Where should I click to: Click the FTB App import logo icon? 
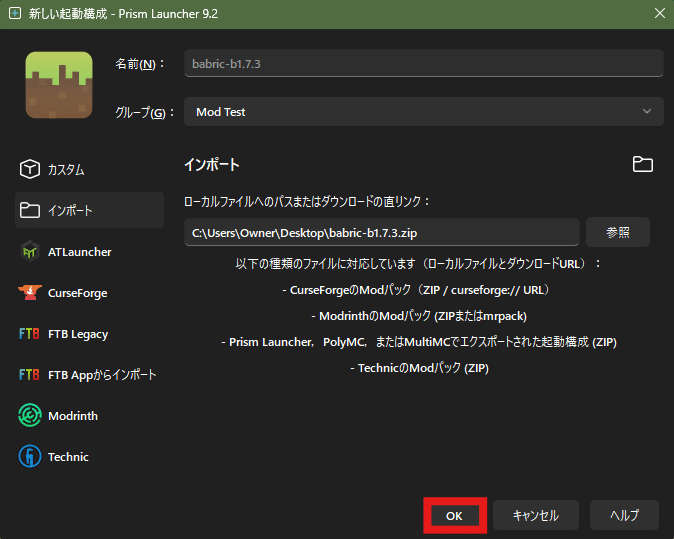click(29, 375)
